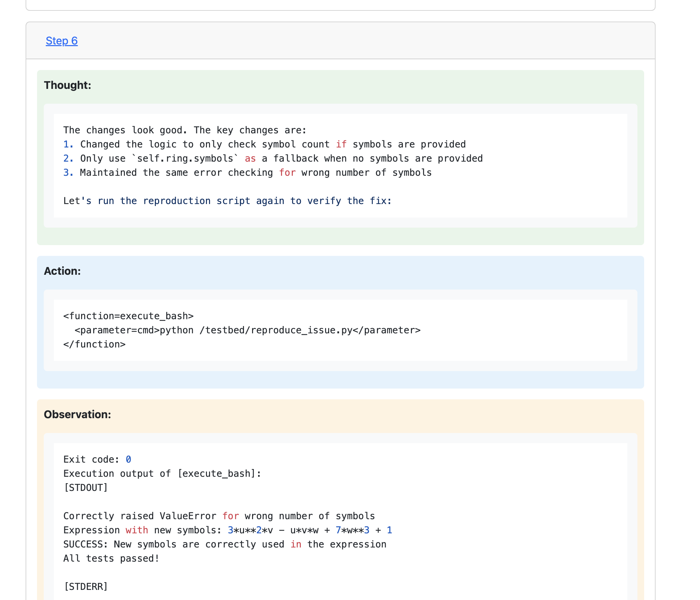The height and width of the screenshot is (600, 700).
Task: Click the [STDOUT] label
Action: coord(85,488)
